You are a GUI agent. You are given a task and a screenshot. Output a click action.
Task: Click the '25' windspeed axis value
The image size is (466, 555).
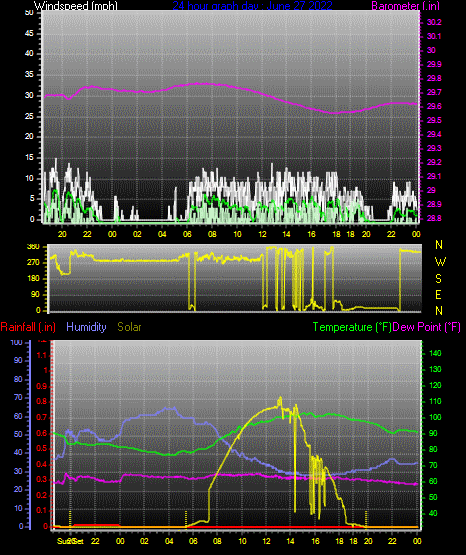pos(29,116)
